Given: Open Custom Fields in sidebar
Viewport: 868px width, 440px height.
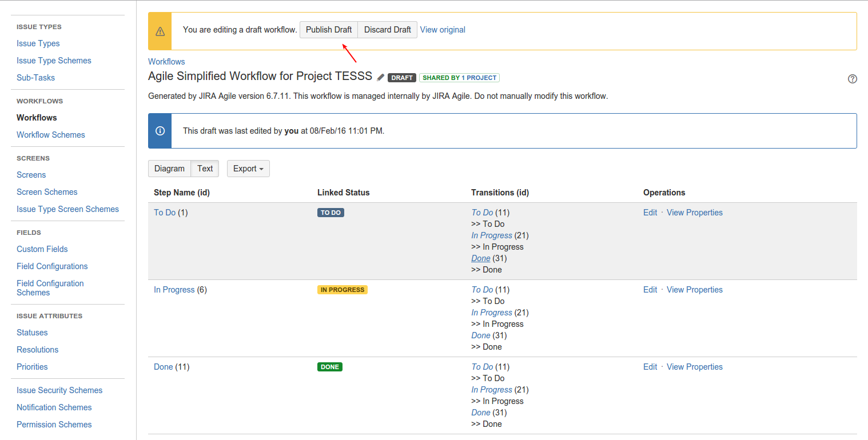Looking at the screenshot, I should tap(42, 249).
